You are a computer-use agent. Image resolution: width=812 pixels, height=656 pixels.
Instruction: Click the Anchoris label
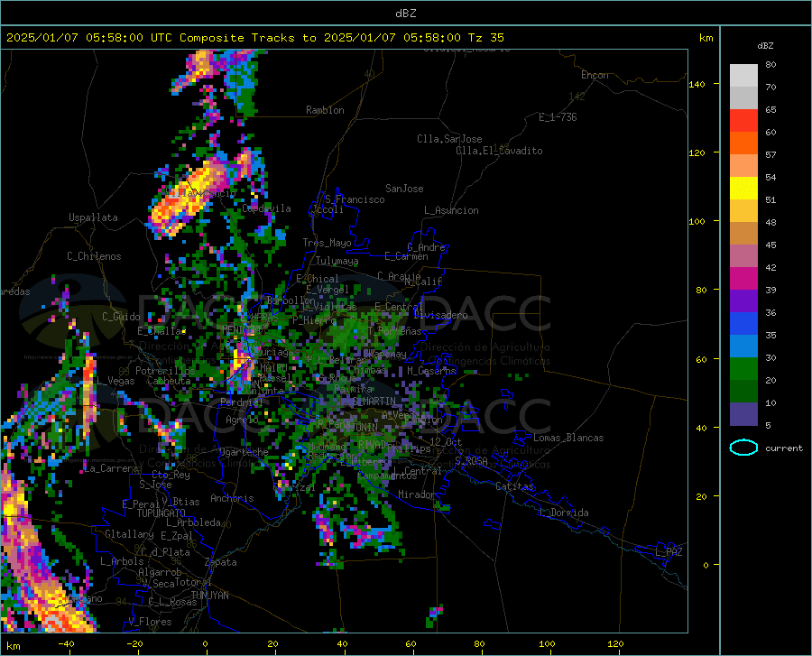click(x=232, y=498)
